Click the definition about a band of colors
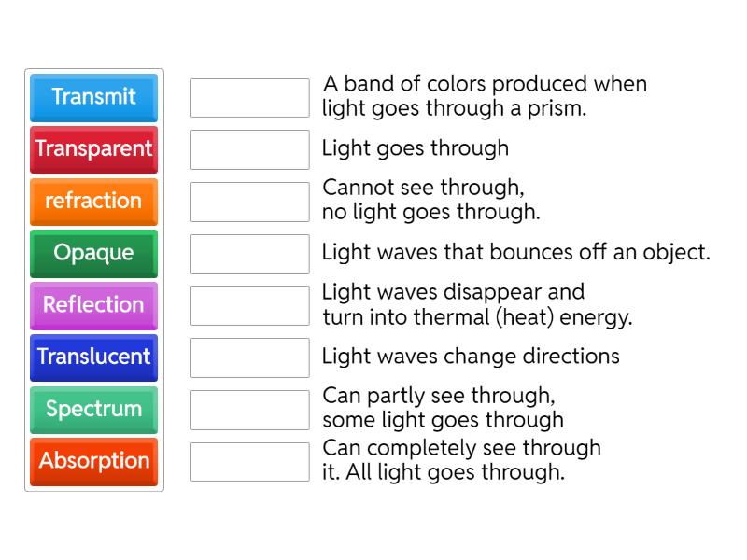Viewport: 747px width, 560px height. (x=485, y=95)
